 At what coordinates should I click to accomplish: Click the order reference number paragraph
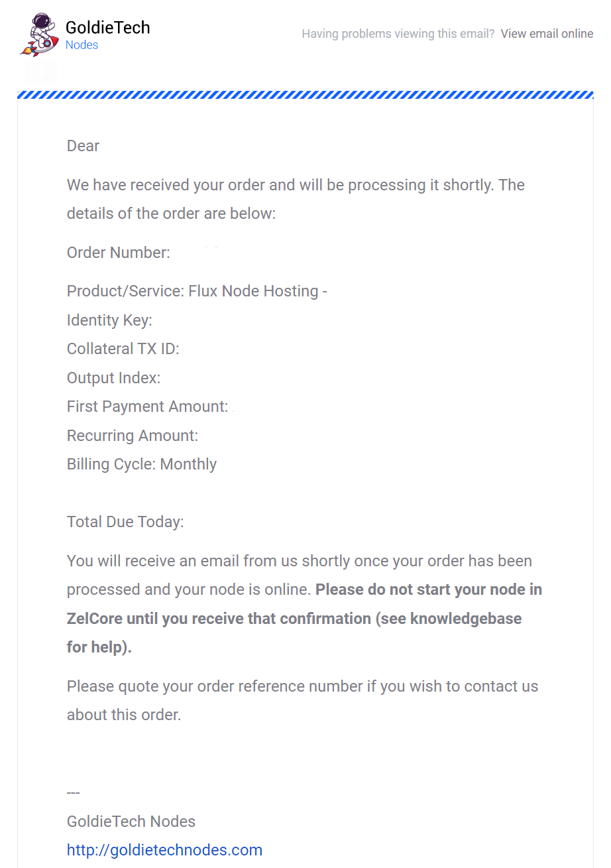[x=303, y=700]
